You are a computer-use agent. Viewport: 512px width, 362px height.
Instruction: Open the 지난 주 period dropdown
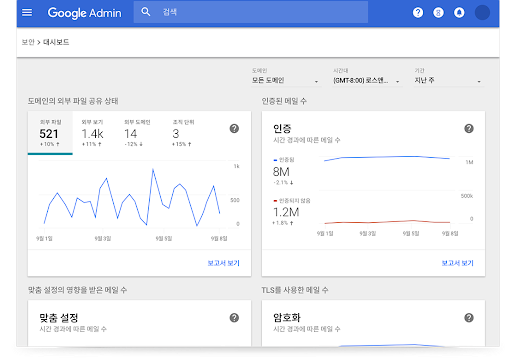(x=448, y=80)
